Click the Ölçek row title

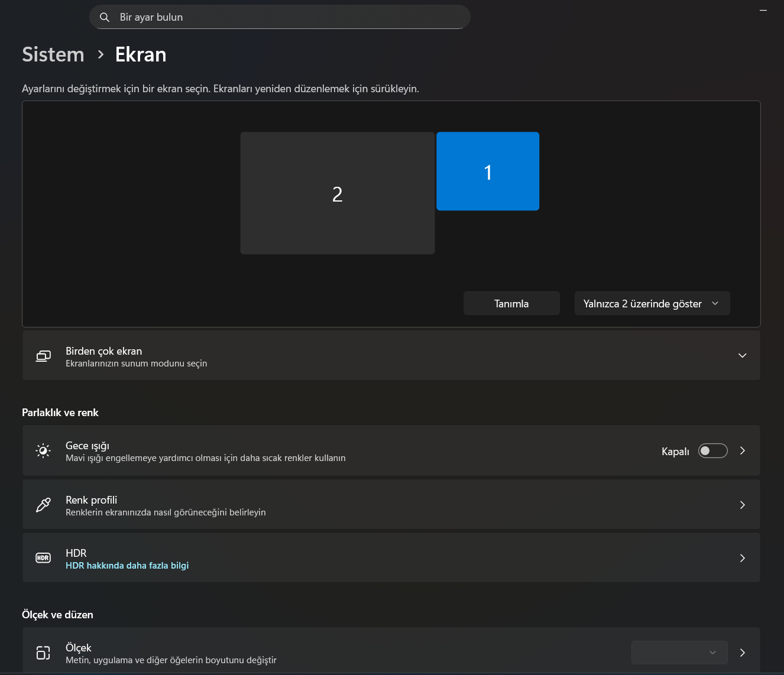(79, 648)
